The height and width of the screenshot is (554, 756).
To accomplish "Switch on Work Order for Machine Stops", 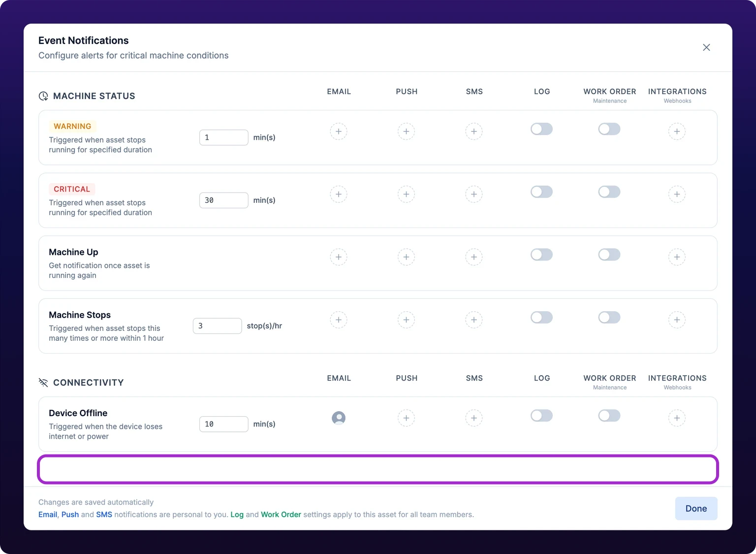I will click(x=609, y=317).
